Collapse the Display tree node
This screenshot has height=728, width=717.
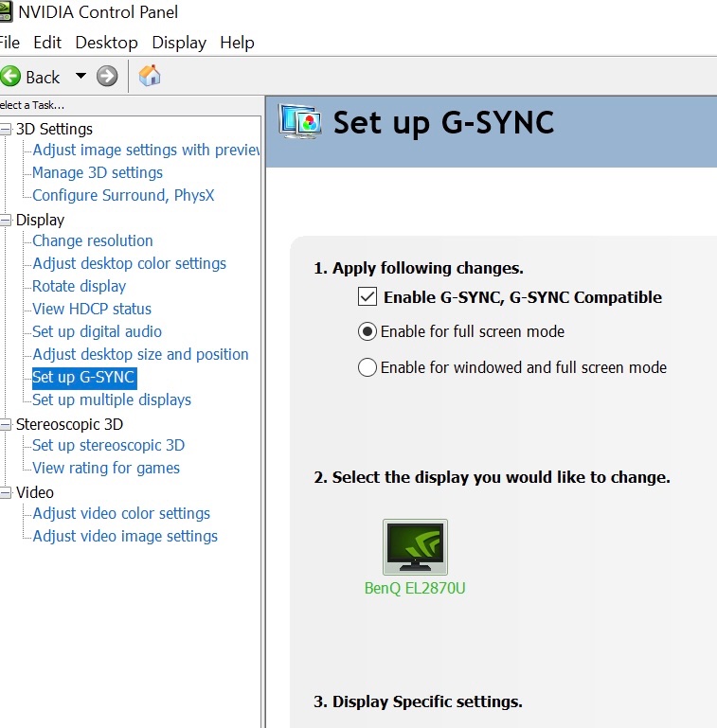[6, 220]
